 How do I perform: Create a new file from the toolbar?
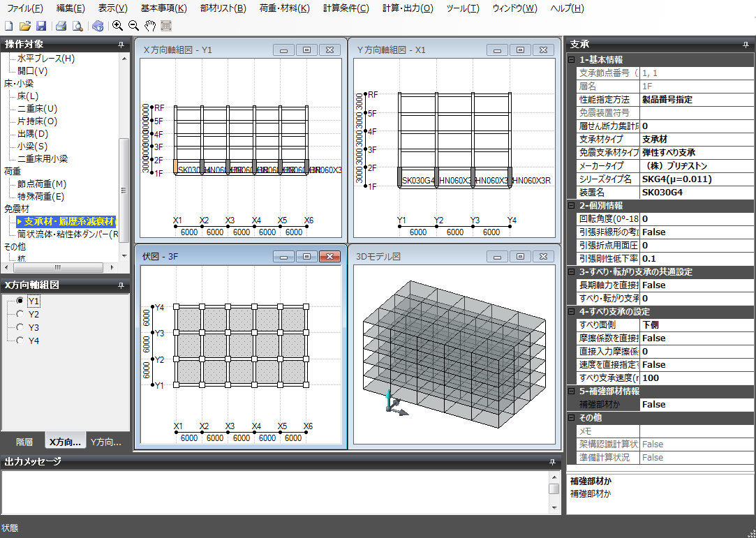pos(8,26)
